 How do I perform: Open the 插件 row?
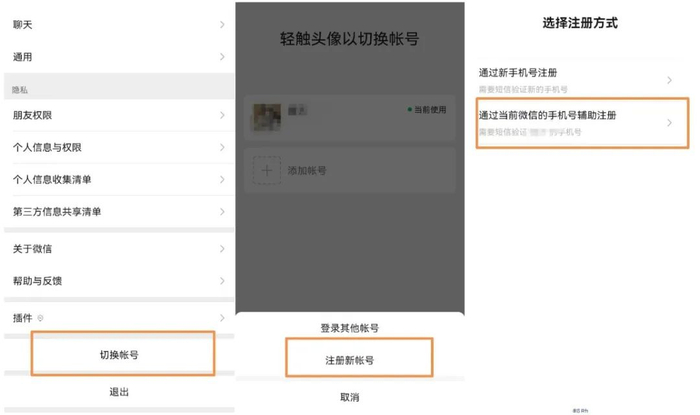(x=119, y=318)
